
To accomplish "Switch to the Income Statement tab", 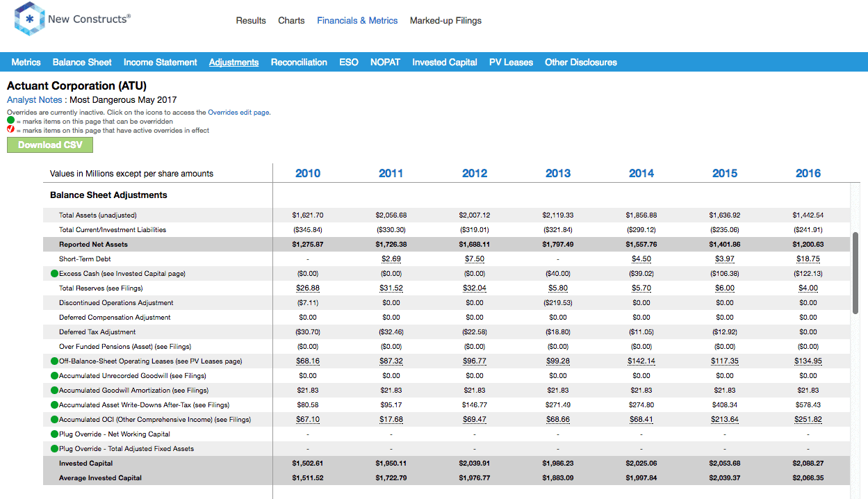I will click(x=161, y=63).
